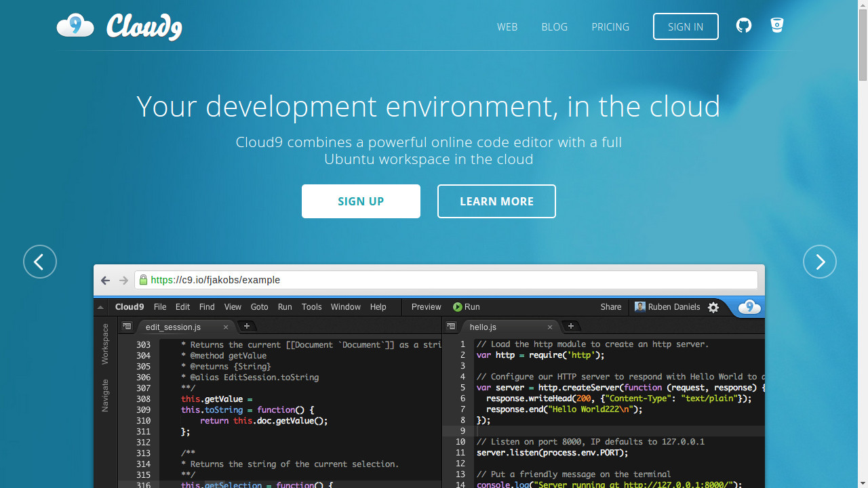Viewport: 868px width, 488px height.
Task: Click the green Run play icon
Action: [458, 307]
